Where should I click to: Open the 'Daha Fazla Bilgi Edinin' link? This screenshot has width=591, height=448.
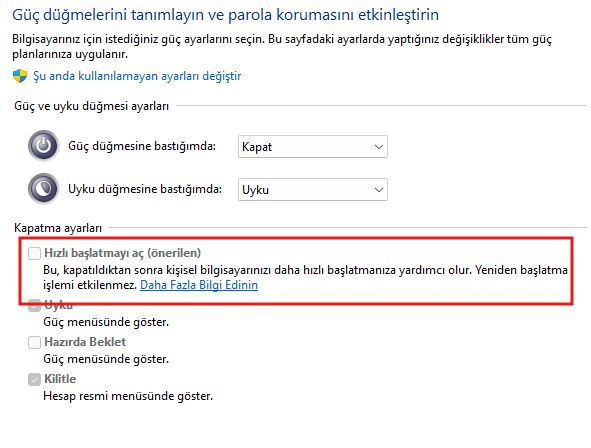(199, 285)
